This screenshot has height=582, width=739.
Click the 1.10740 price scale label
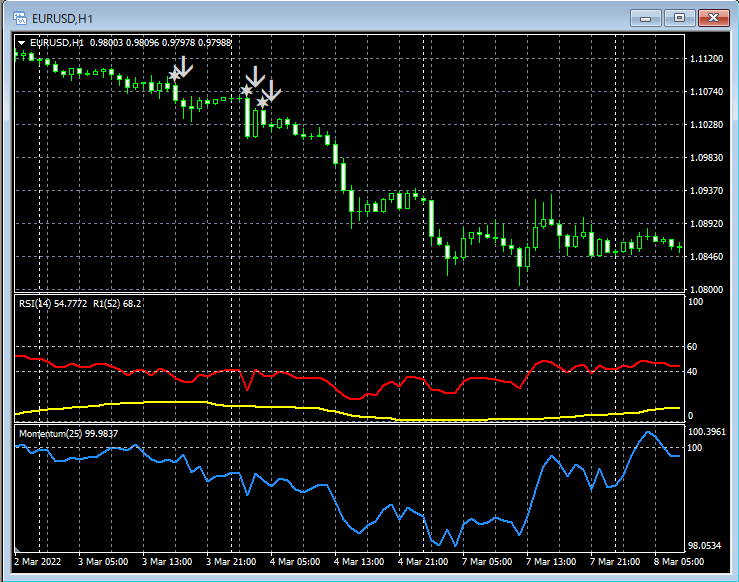click(706, 91)
